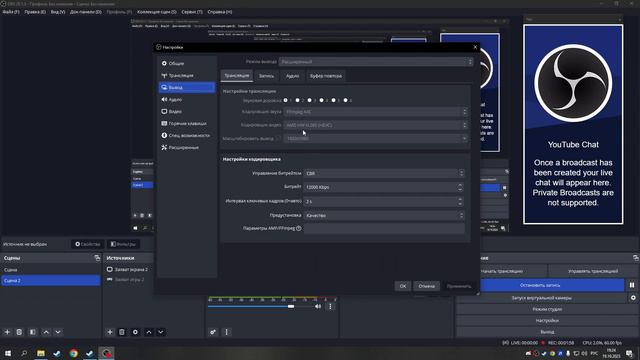
Task: Mute the audio mixer speaker icon
Action: [318, 307]
